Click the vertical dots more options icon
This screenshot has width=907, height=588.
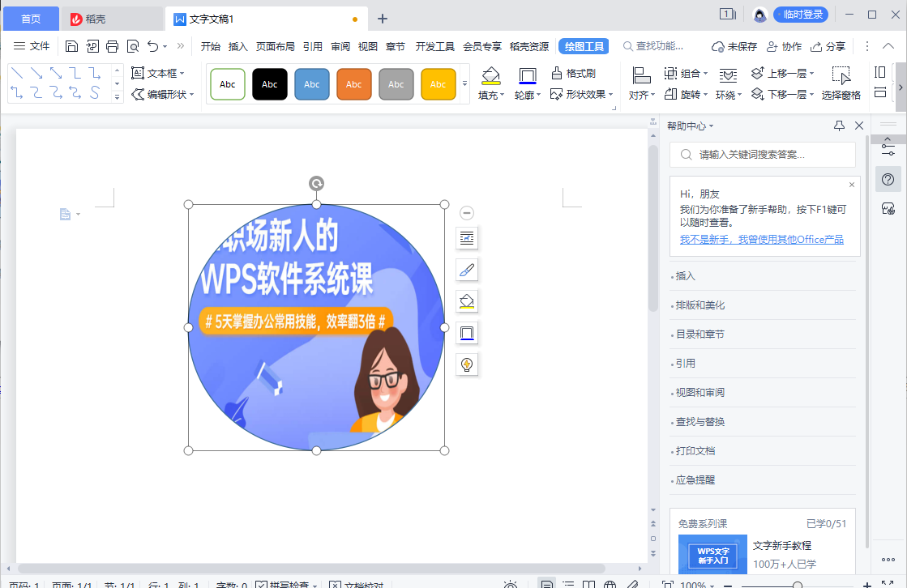pyautogui.click(x=866, y=46)
